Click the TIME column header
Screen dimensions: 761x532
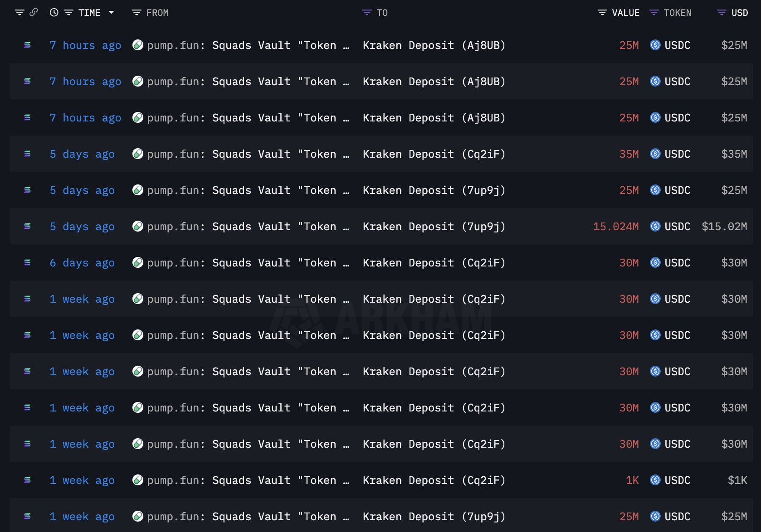[x=89, y=12]
